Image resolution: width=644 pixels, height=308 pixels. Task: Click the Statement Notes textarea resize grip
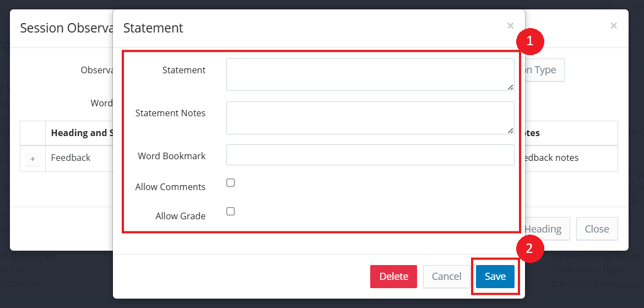(x=511, y=131)
